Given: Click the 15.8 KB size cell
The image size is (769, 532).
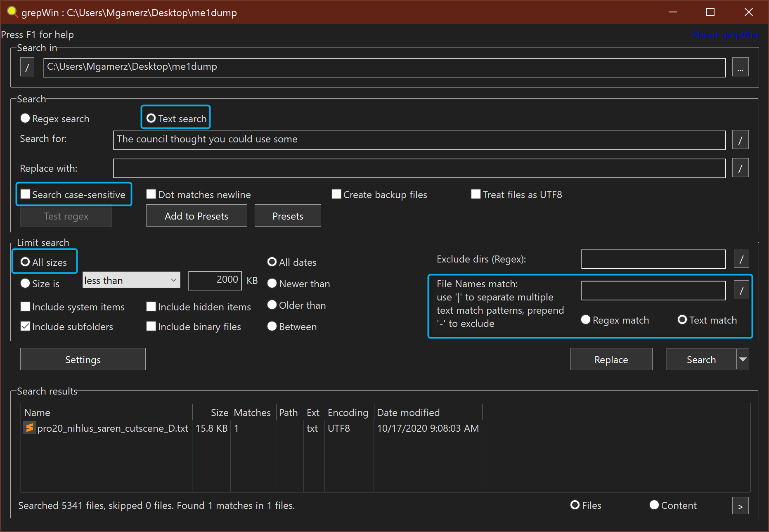Looking at the screenshot, I should (x=211, y=428).
